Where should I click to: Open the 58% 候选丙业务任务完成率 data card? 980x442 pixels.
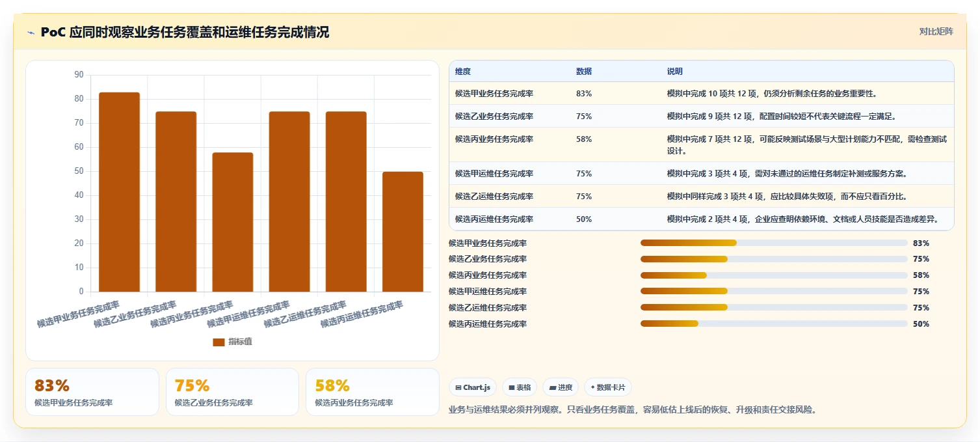(373, 392)
